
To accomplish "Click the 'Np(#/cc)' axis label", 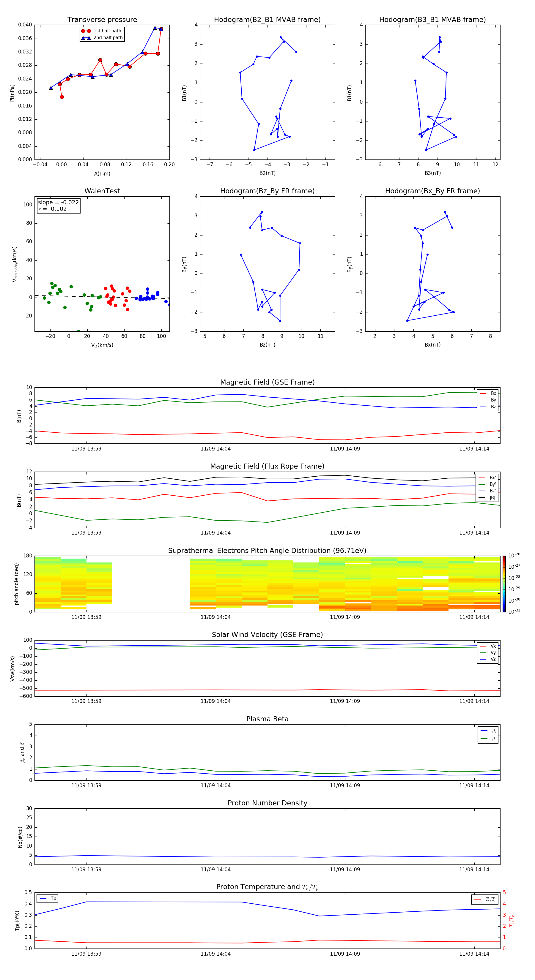I will pos(20,837).
